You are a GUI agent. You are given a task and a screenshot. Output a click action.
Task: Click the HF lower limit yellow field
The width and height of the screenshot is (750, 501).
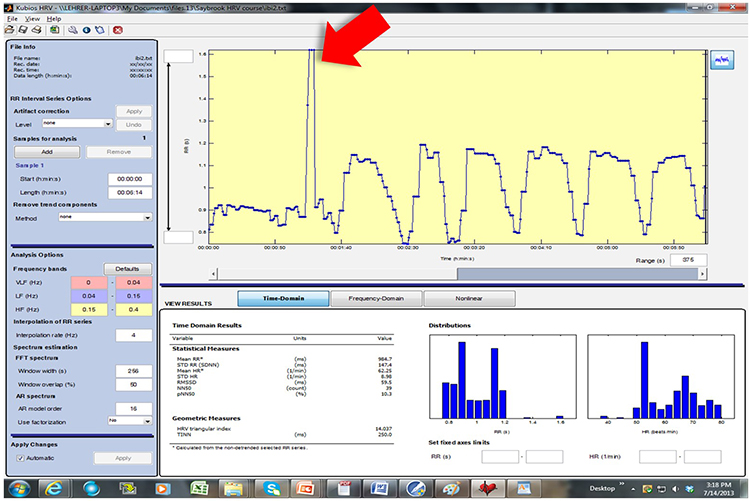click(89, 310)
